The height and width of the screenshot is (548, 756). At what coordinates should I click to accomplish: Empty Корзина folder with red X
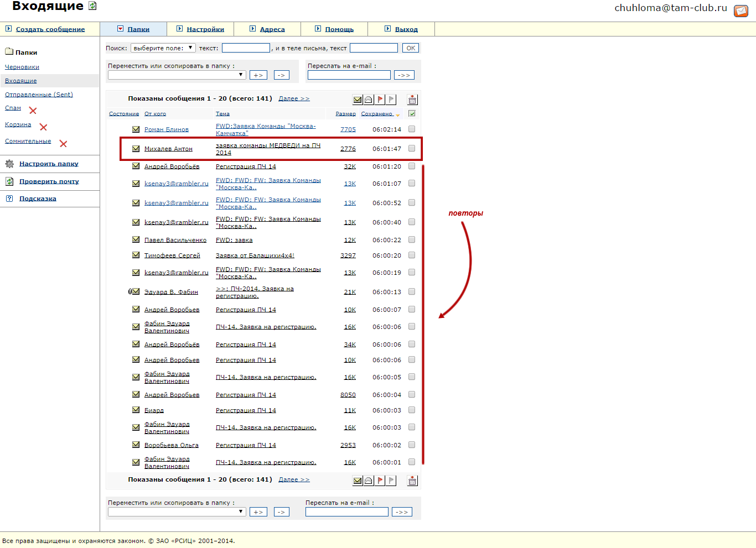point(43,127)
